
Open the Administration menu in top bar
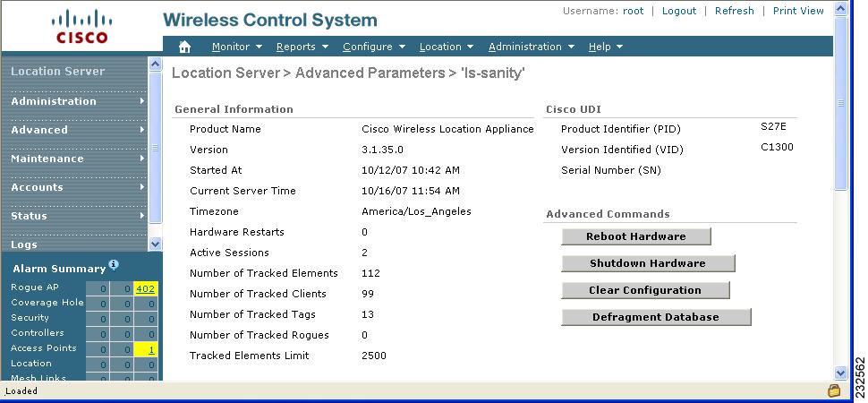click(x=532, y=47)
